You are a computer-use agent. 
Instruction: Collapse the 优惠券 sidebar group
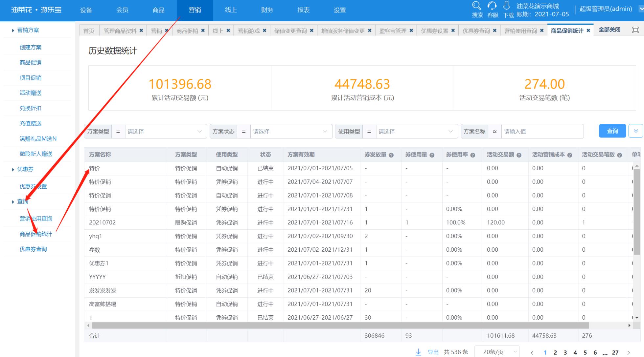[x=13, y=170]
